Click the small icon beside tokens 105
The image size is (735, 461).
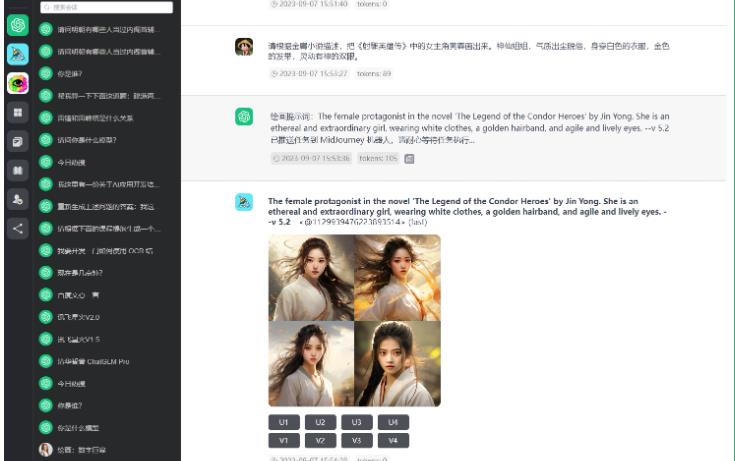409,159
